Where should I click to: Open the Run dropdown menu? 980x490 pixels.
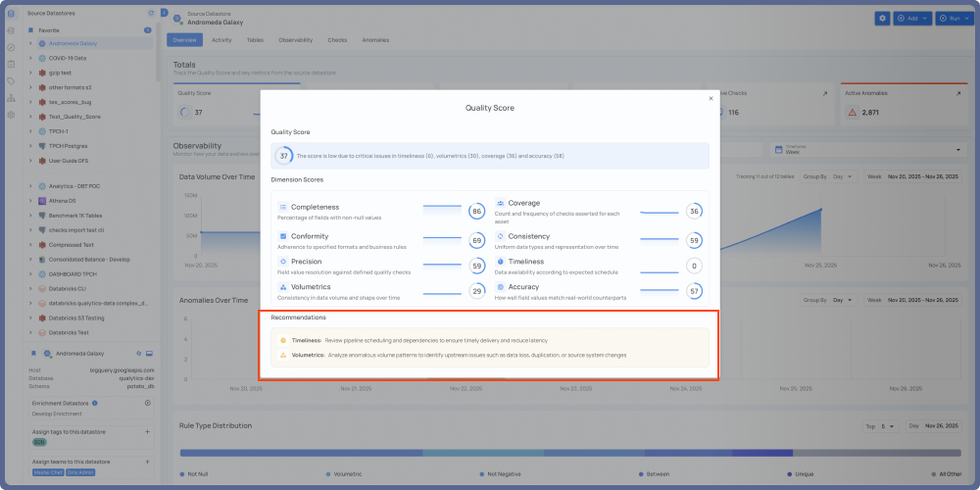[x=954, y=19]
